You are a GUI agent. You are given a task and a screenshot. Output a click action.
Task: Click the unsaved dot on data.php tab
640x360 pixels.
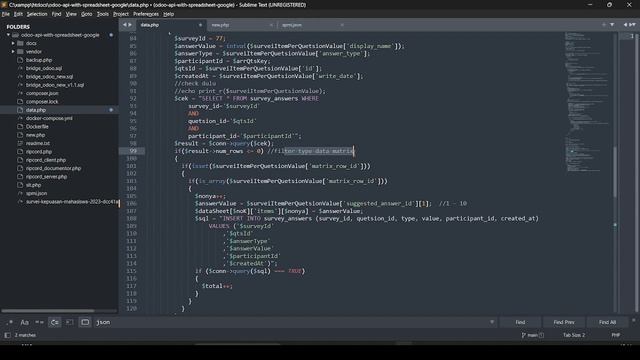pyautogui.click(x=200, y=25)
